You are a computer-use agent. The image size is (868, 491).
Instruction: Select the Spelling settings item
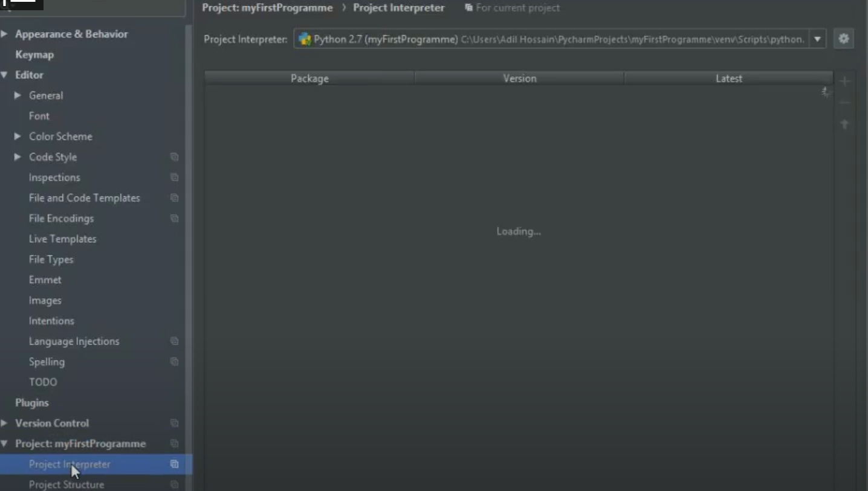pyautogui.click(x=47, y=362)
